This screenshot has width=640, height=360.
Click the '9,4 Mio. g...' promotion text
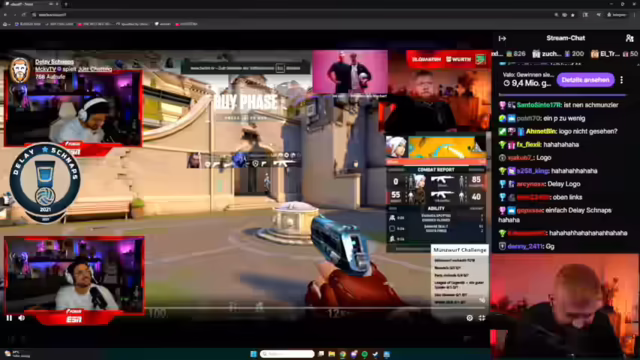pyautogui.click(x=527, y=83)
